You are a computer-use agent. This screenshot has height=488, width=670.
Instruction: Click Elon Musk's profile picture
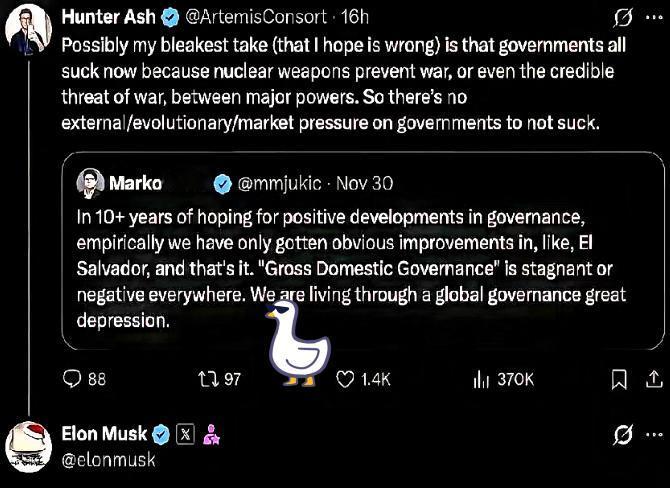tap(30, 446)
